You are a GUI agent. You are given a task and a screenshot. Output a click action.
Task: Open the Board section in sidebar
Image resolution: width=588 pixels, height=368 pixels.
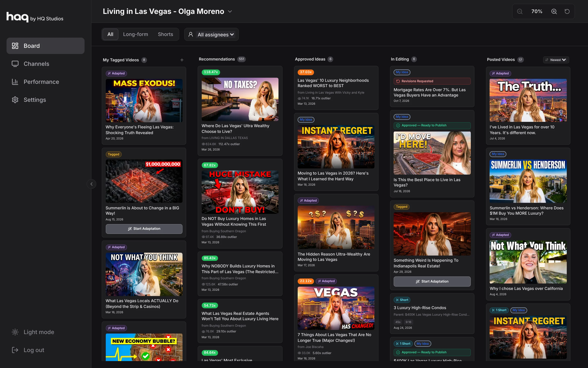pyautogui.click(x=46, y=46)
